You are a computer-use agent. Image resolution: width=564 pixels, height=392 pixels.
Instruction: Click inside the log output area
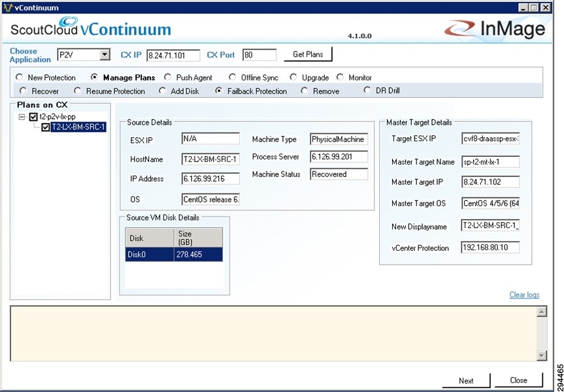click(273, 334)
